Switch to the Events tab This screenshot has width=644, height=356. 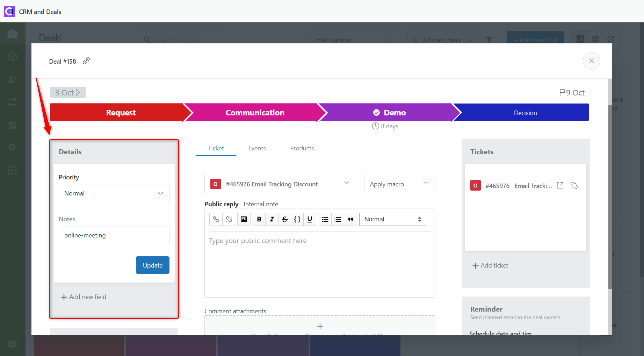pyautogui.click(x=257, y=148)
